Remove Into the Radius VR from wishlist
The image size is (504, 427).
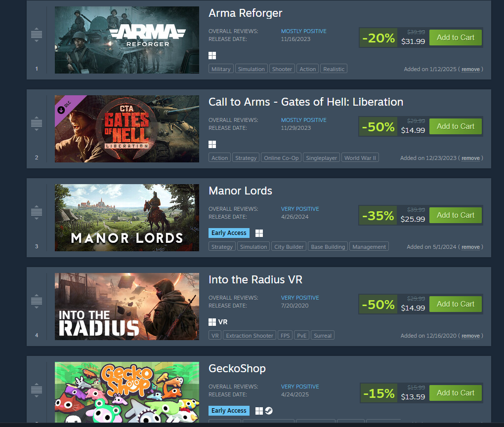[470, 336]
